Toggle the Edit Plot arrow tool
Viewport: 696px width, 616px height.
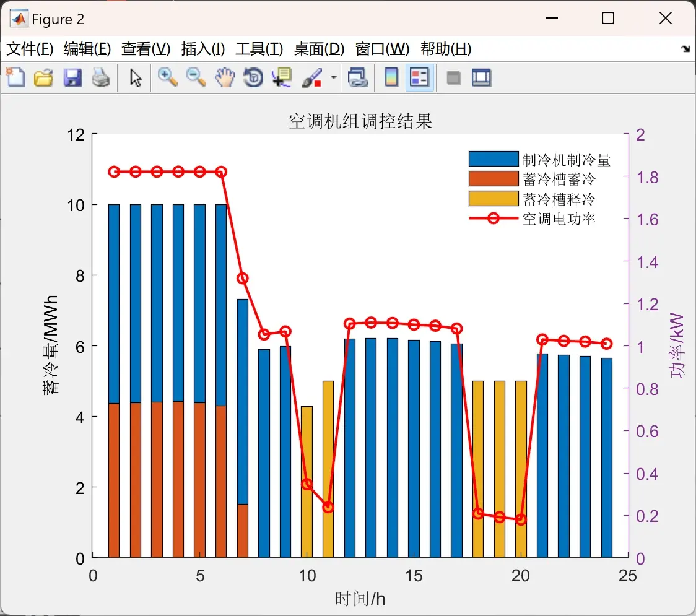136,78
